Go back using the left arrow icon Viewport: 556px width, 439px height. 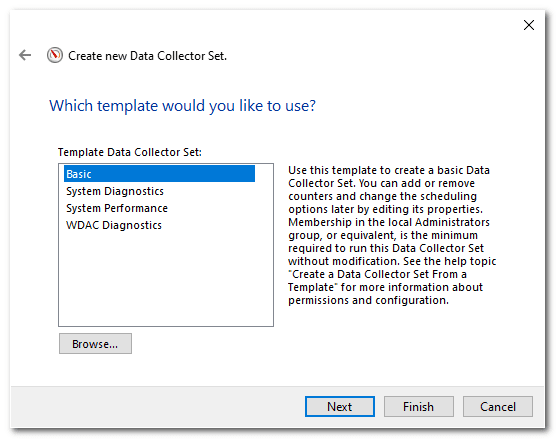[x=25, y=55]
